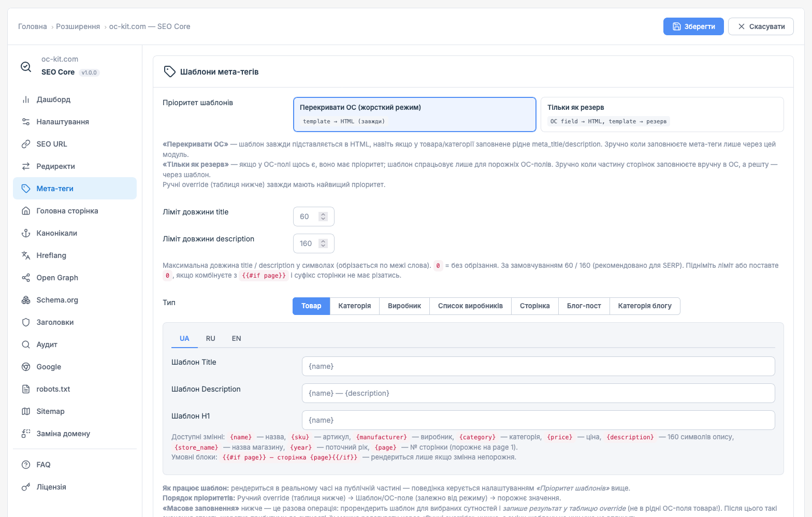Click the Мета-теги tag icon in sidebar
Image resolution: width=812 pixels, height=517 pixels.
click(26, 189)
